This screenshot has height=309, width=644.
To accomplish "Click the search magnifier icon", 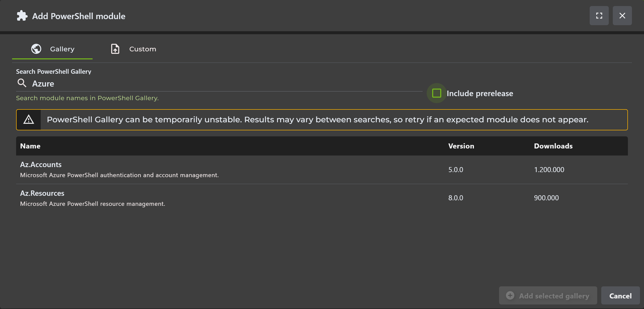I will coord(22,83).
